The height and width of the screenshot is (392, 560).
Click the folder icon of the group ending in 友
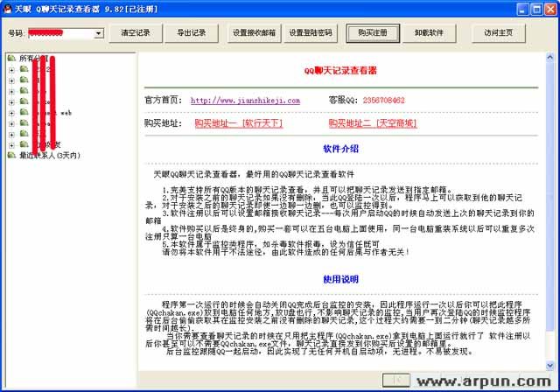(x=24, y=144)
